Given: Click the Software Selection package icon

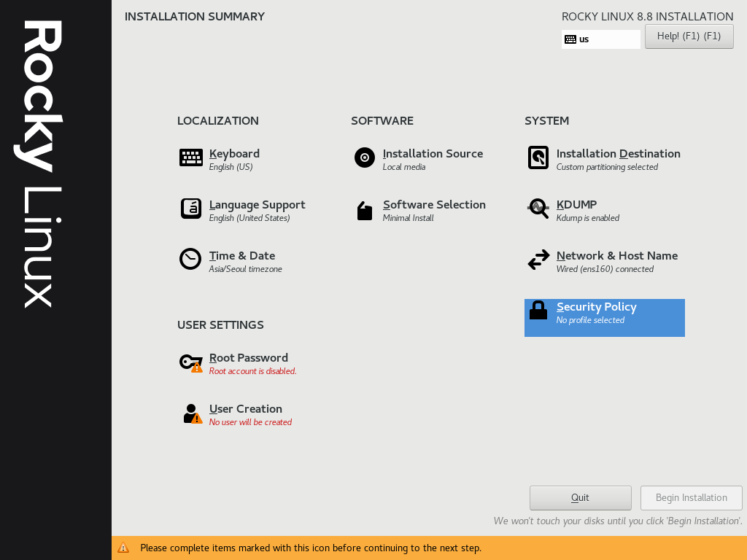Looking at the screenshot, I should tap(365, 211).
